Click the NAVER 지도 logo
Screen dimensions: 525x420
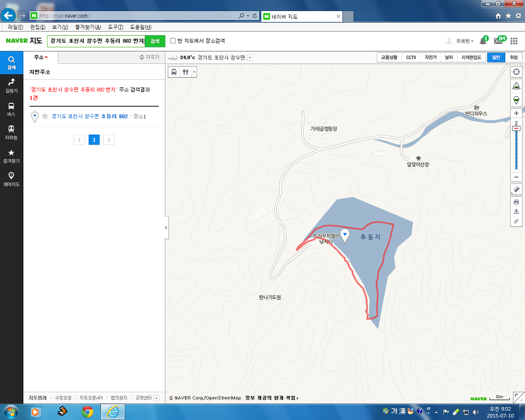point(24,41)
